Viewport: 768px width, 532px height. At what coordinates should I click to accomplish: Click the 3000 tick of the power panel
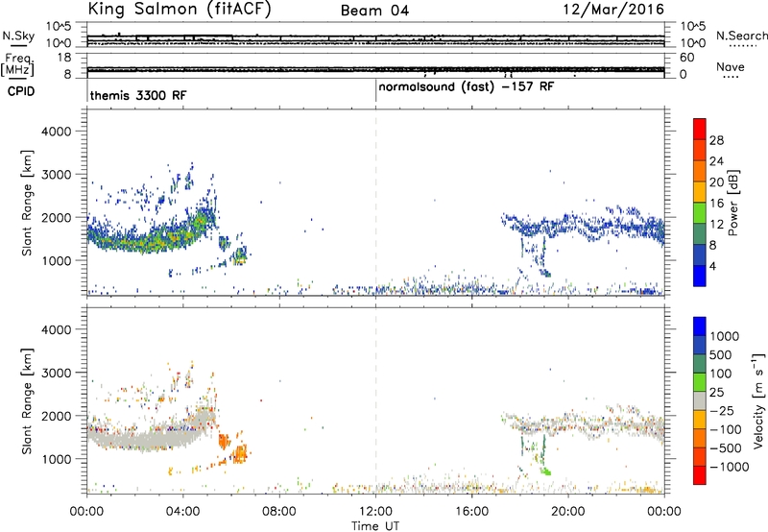point(56,175)
